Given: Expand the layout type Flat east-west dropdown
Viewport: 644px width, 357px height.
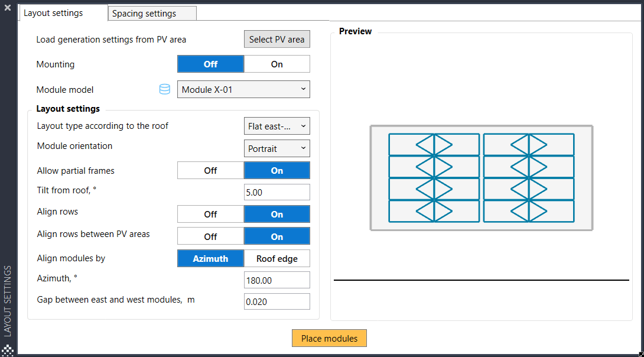Looking at the screenshot, I should (277, 126).
